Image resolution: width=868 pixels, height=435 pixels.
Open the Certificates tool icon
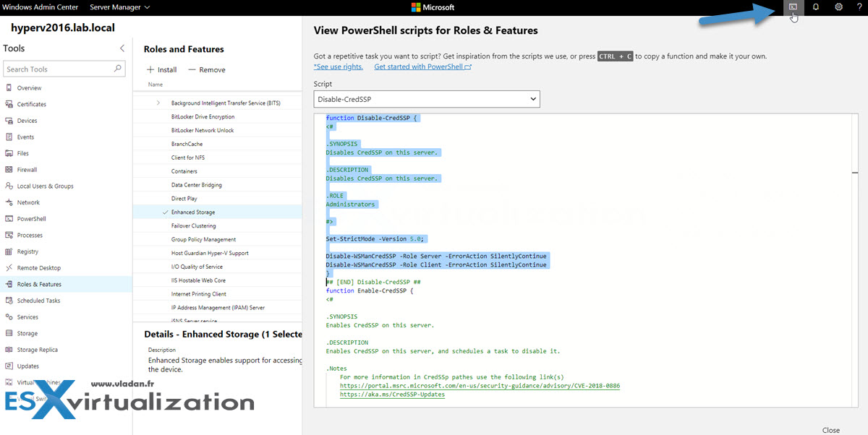tap(9, 104)
